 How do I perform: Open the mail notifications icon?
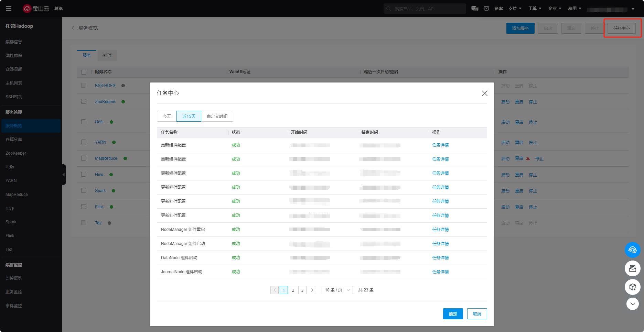486,9
